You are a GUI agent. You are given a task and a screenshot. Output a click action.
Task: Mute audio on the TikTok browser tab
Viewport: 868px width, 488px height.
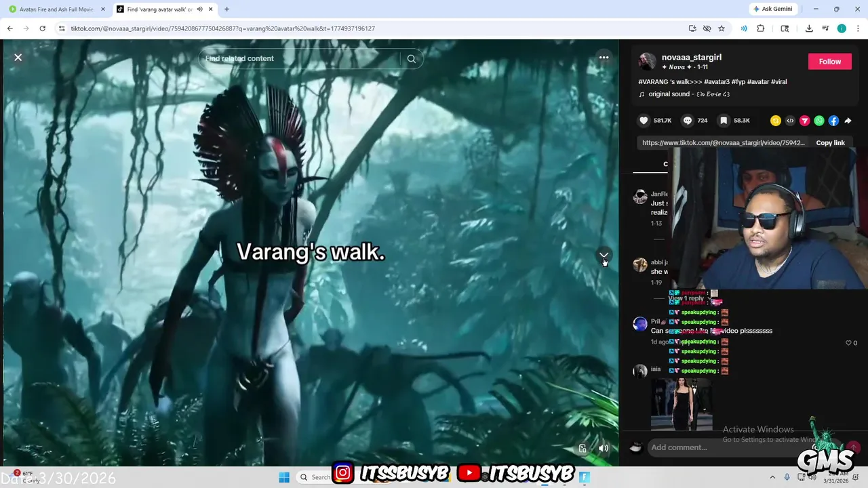coord(199,9)
